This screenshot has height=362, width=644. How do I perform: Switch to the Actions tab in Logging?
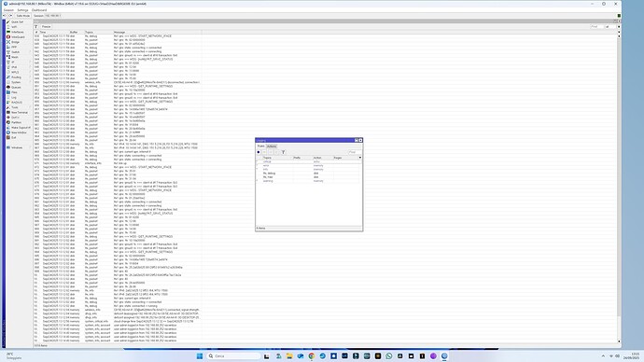click(x=272, y=146)
